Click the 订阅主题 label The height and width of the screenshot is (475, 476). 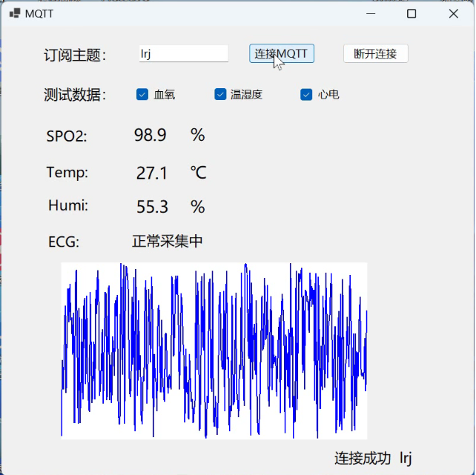[75, 55]
